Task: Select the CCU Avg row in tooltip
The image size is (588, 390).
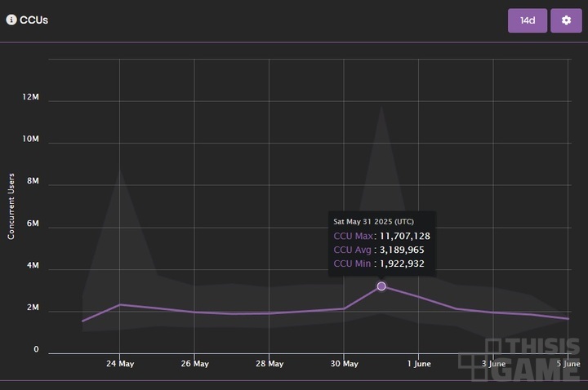Action: (379, 250)
